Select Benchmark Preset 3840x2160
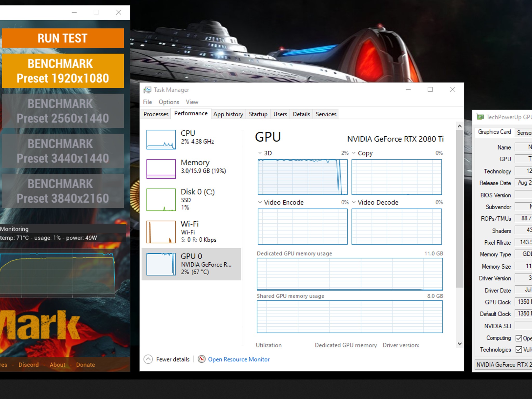Viewport: 532px width, 399px height. 63,191
